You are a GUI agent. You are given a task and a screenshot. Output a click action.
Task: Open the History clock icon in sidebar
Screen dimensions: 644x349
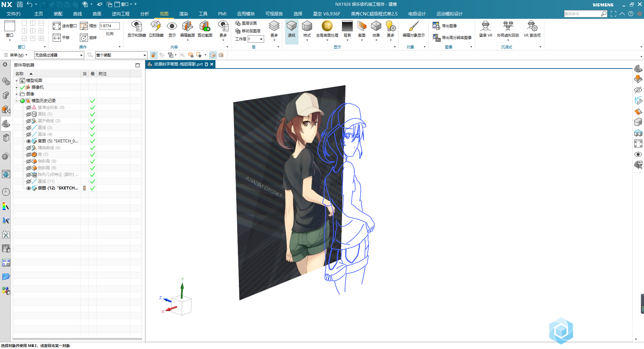pyautogui.click(x=6, y=192)
